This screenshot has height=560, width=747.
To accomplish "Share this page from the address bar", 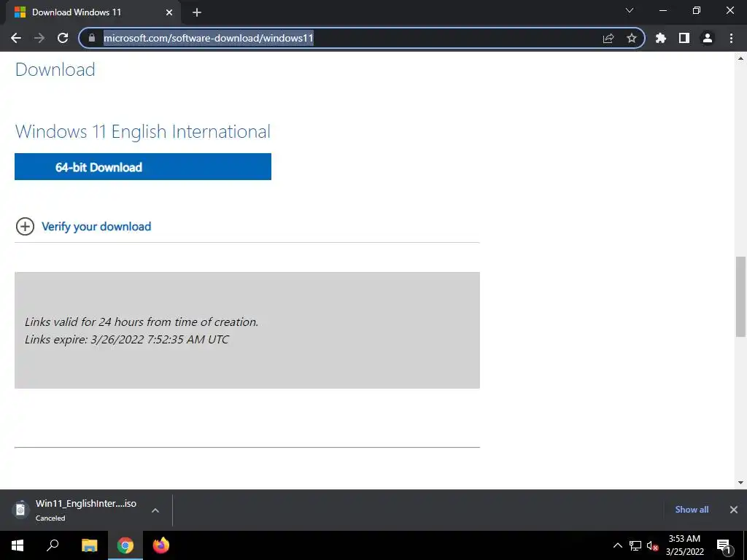I will point(608,38).
